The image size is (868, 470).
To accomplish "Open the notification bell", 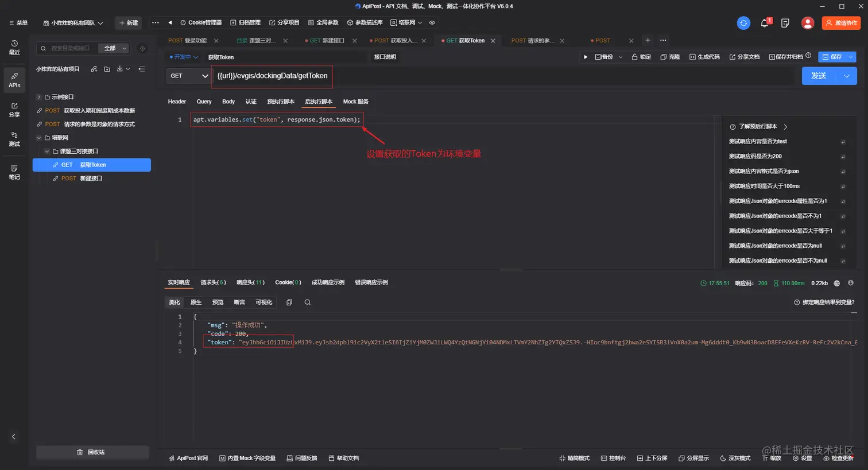I will (765, 23).
